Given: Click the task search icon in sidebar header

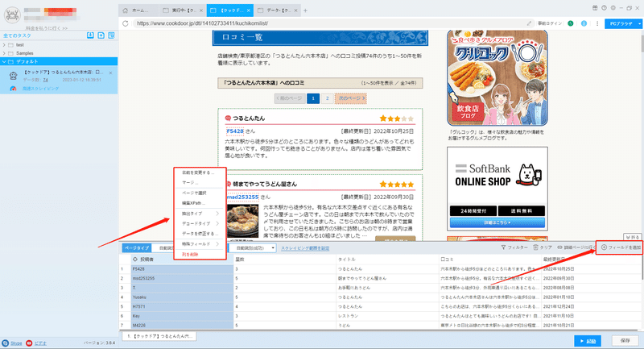Looking at the screenshot, I should click(x=111, y=35).
